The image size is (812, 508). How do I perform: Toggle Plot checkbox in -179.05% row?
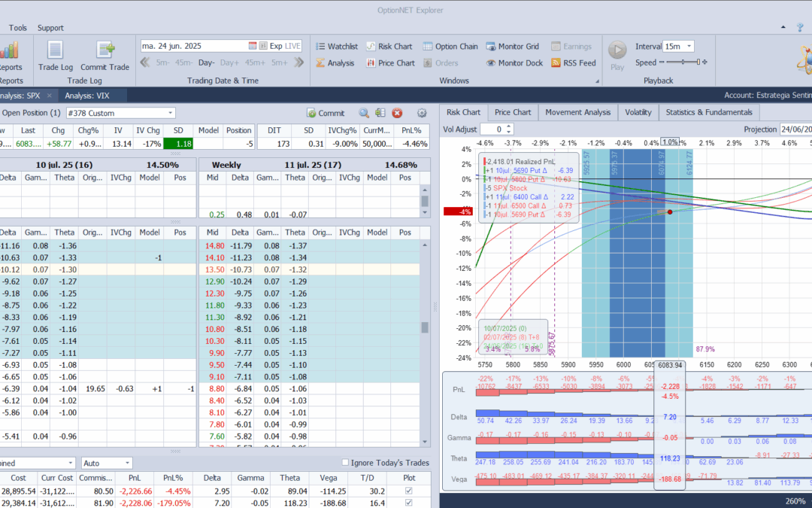(408, 502)
